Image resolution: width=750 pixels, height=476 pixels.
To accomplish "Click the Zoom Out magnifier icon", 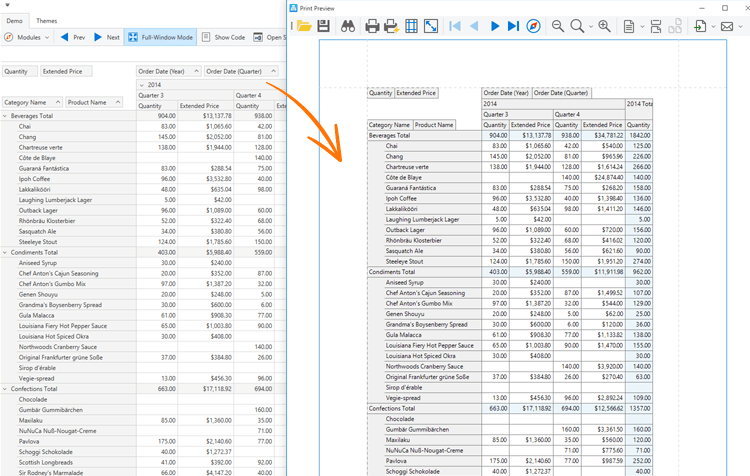I will pos(558,26).
